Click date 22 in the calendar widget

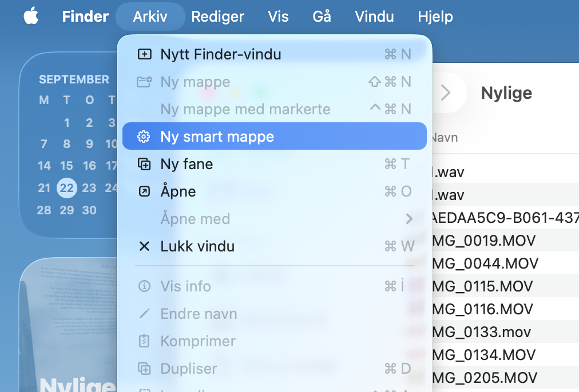[67, 188]
